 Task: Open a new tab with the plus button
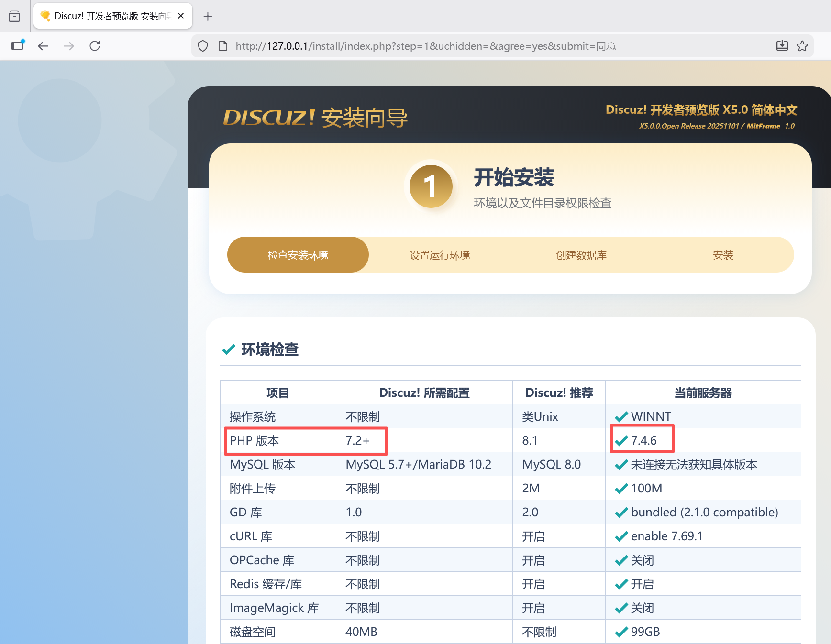[208, 16]
